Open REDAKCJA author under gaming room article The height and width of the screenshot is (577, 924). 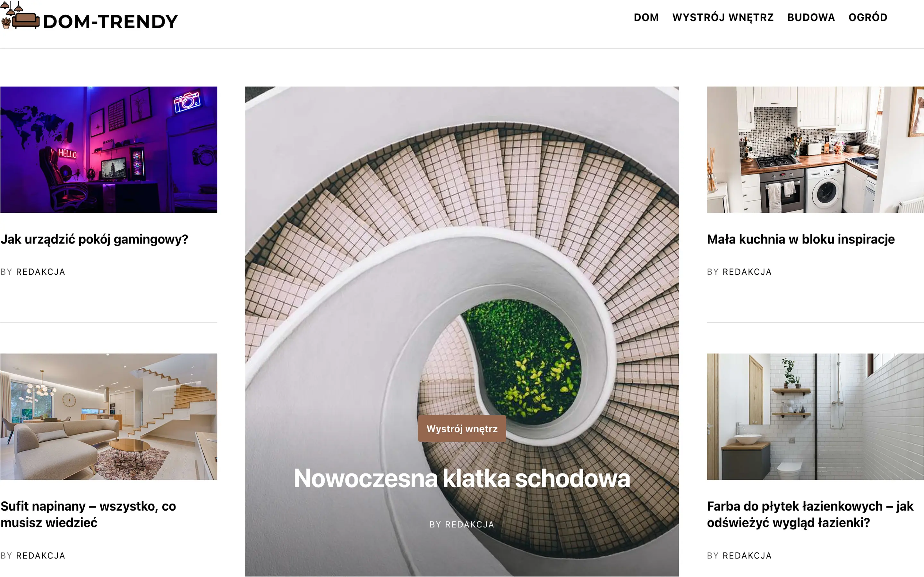click(x=40, y=272)
